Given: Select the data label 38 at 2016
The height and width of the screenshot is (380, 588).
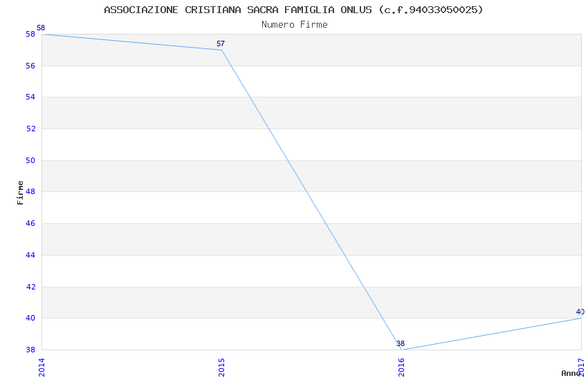Looking at the screenshot, I should click(x=401, y=343).
